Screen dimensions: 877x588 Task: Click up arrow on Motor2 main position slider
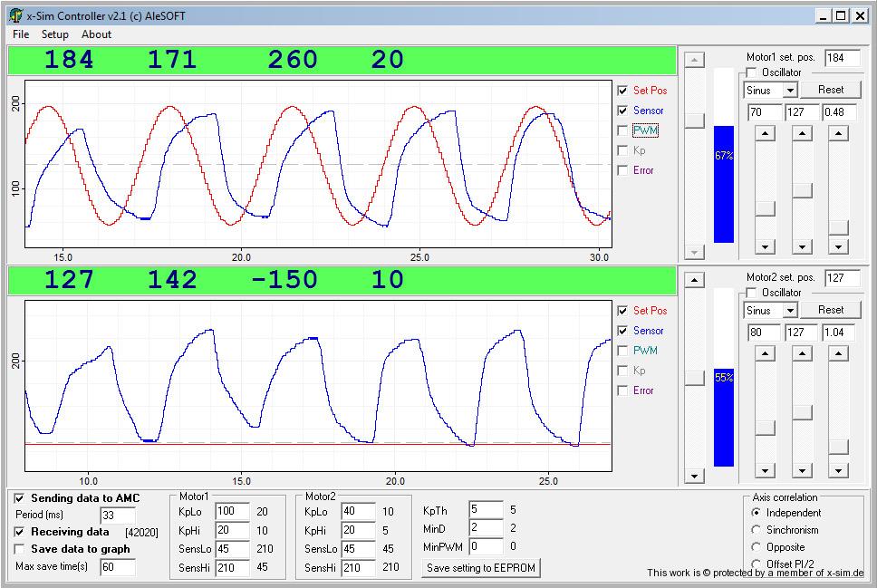(694, 281)
